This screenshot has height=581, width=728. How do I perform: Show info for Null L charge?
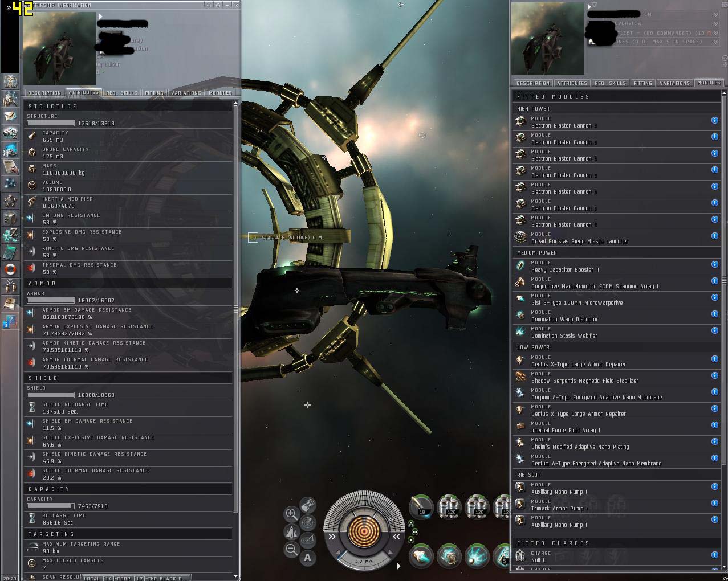click(x=714, y=555)
